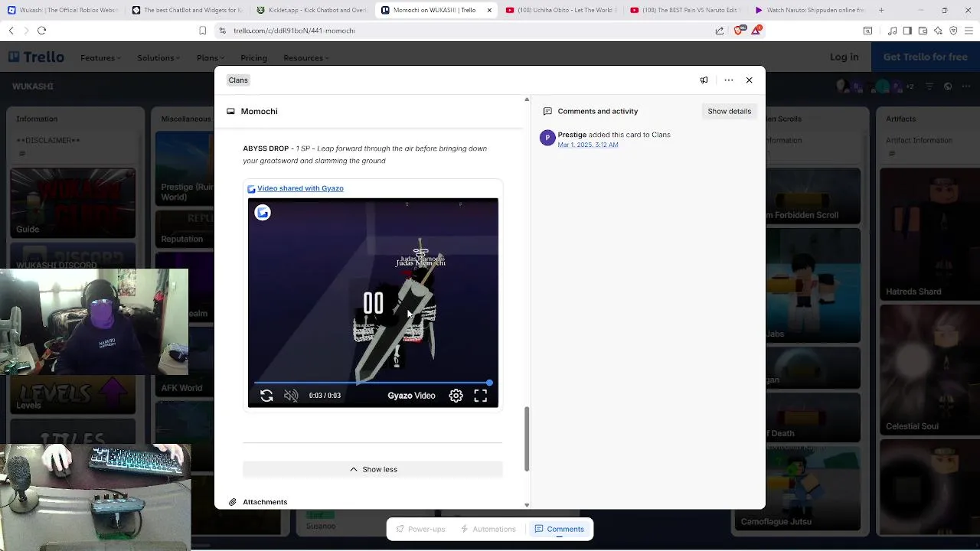This screenshot has width=980, height=551.
Task: Open Leo AI sparkle icon
Action: point(938,31)
